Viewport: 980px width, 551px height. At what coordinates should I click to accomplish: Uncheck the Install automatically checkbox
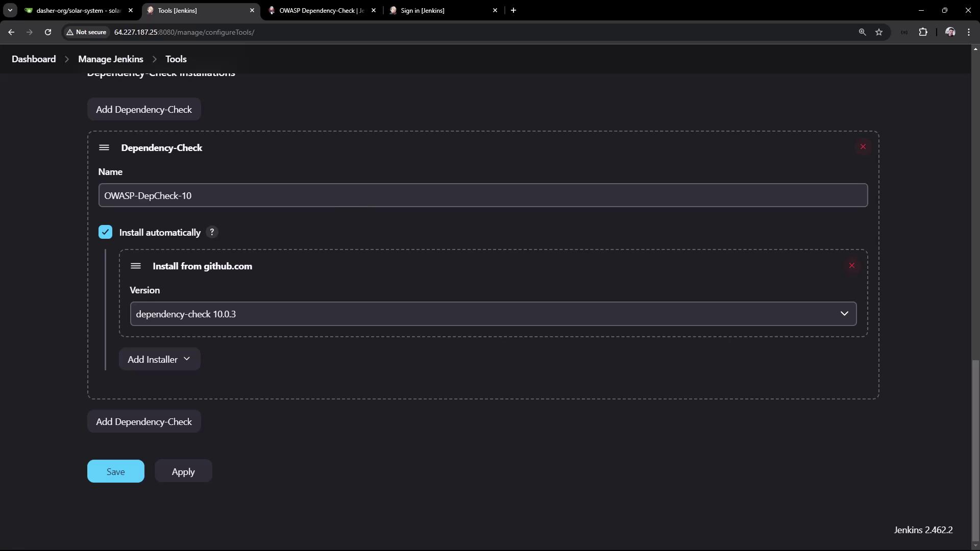(x=105, y=232)
